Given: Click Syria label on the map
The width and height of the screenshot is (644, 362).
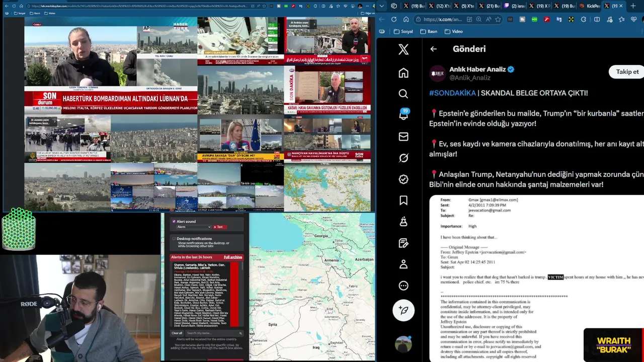Looking at the screenshot, I should pyautogui.click(x=273, y=324).
